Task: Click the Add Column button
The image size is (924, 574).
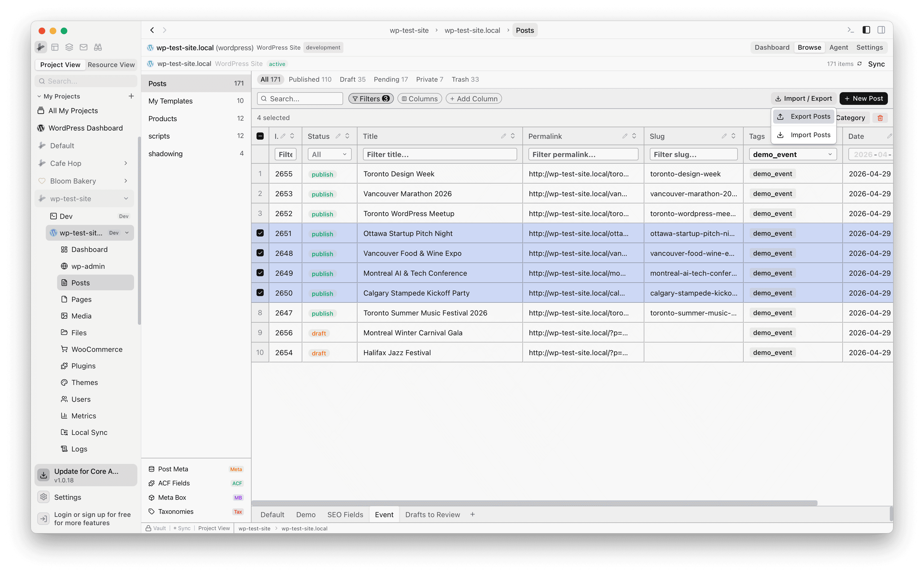Action: tap(474, 99)
